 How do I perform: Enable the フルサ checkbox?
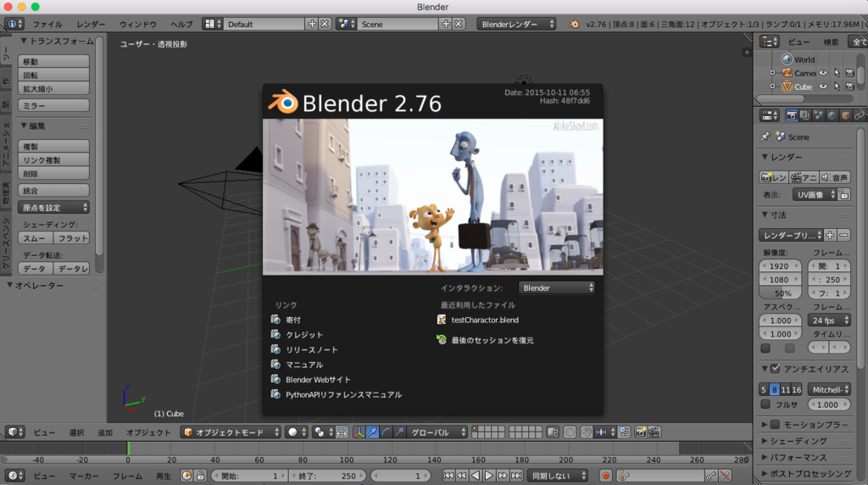click(765, 404)
